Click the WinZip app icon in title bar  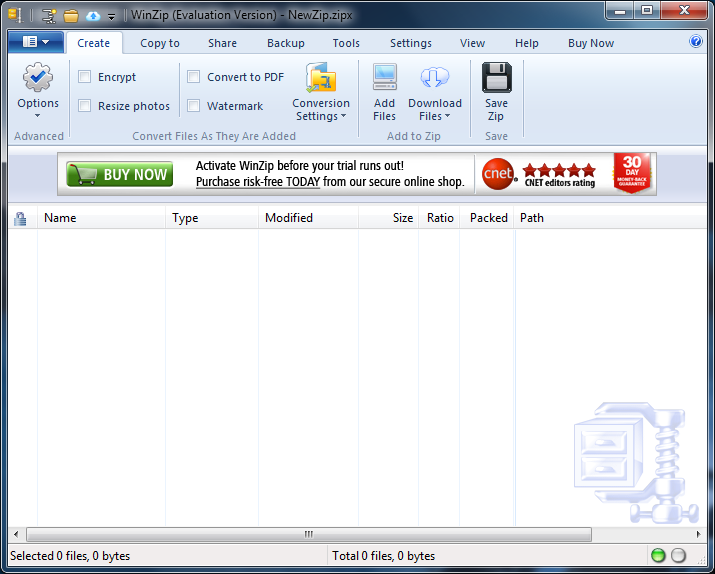click(16, 15)
